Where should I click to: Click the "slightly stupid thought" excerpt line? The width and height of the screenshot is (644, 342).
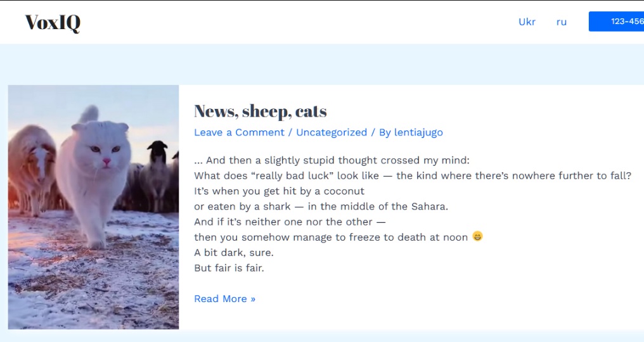point(332,160)
